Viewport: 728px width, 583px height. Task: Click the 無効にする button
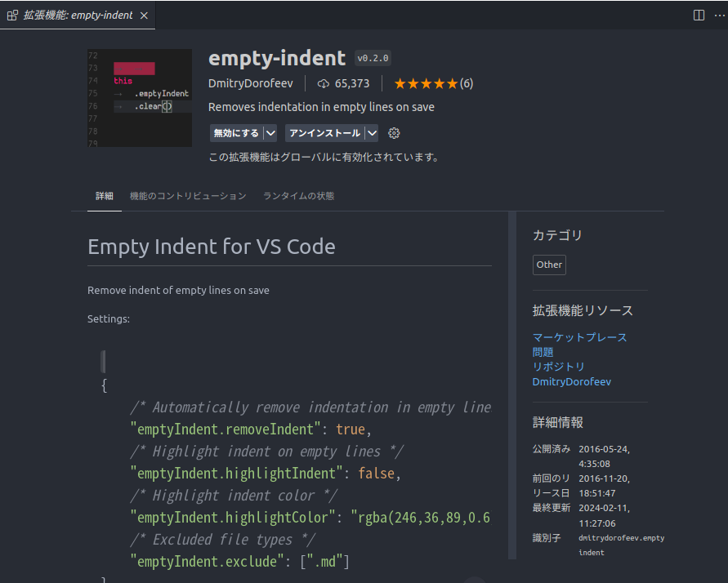236,133
